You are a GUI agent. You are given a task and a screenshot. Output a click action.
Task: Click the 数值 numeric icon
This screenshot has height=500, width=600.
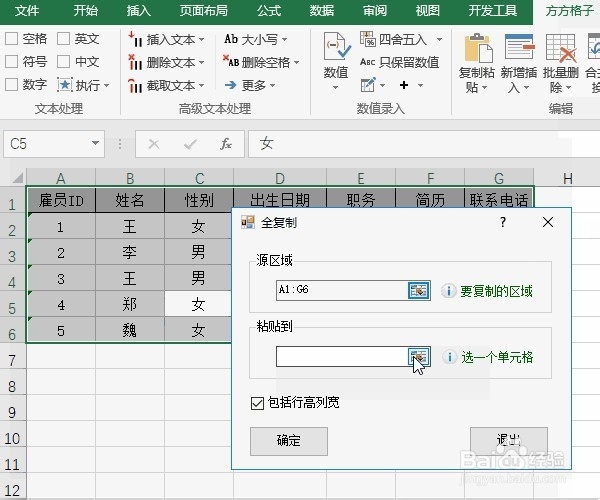pyautogui.click(x=336, y=47)
